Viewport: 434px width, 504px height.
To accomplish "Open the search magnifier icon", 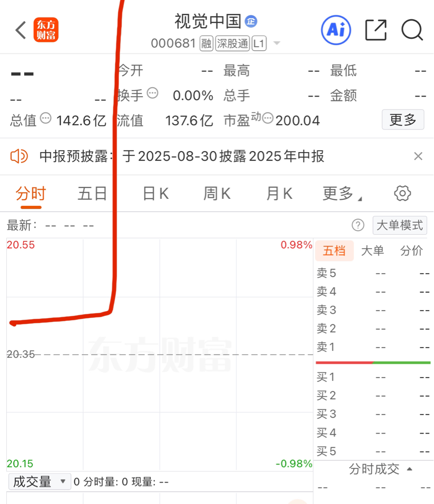I will pos(412,30).
